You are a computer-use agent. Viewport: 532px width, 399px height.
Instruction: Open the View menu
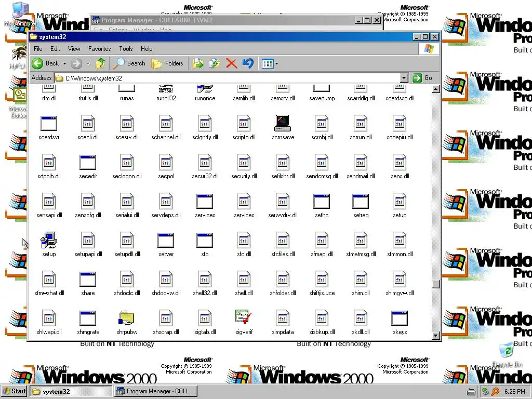coord(74,49)
